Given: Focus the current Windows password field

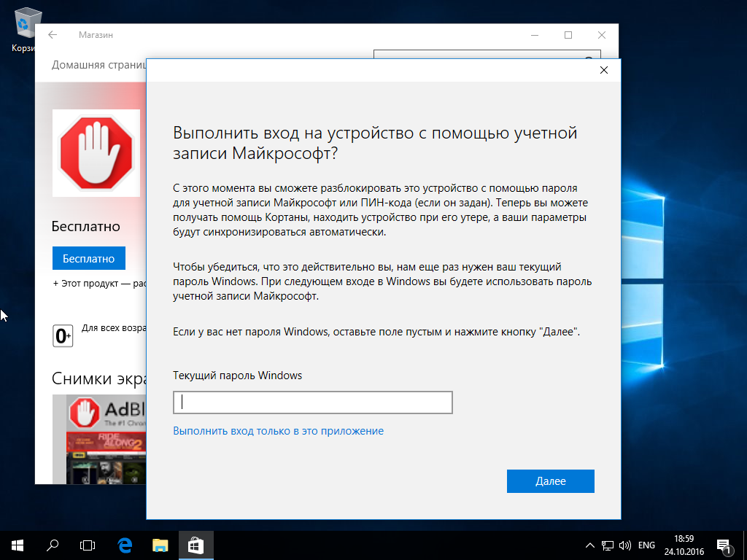Looking at the screenshot, I should (x=312, y=402).
